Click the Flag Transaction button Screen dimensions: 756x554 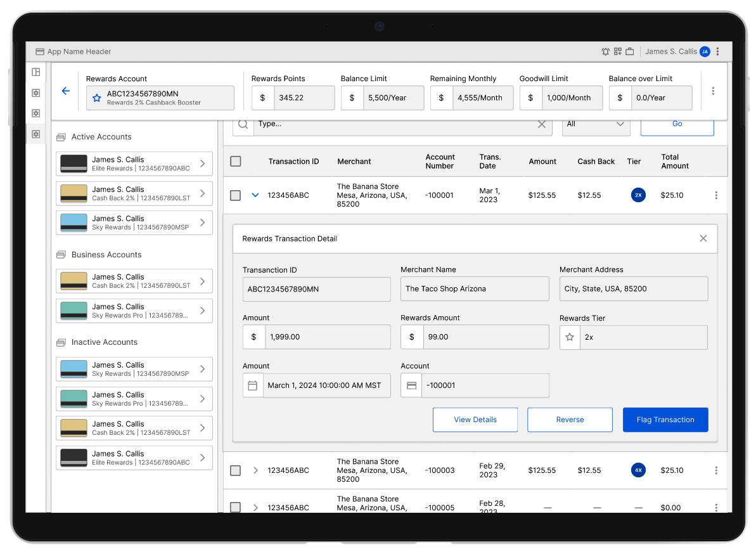tap(665, 420)
